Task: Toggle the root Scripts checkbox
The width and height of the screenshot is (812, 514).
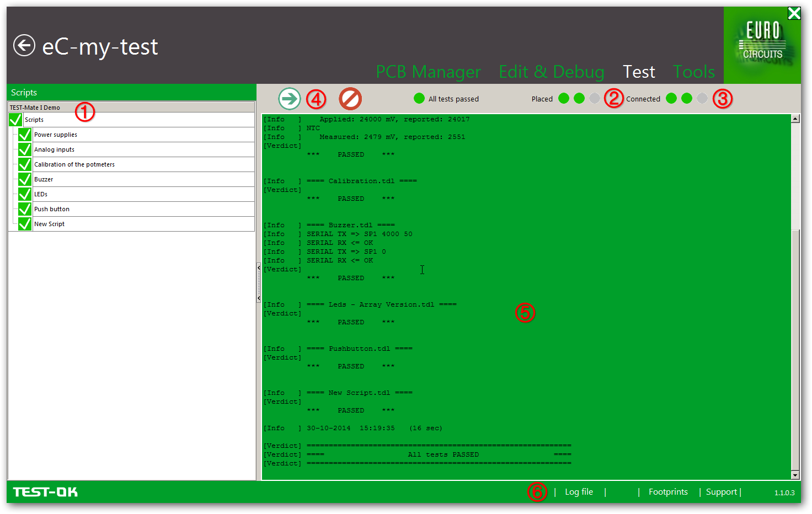Action: click(15, 120)
